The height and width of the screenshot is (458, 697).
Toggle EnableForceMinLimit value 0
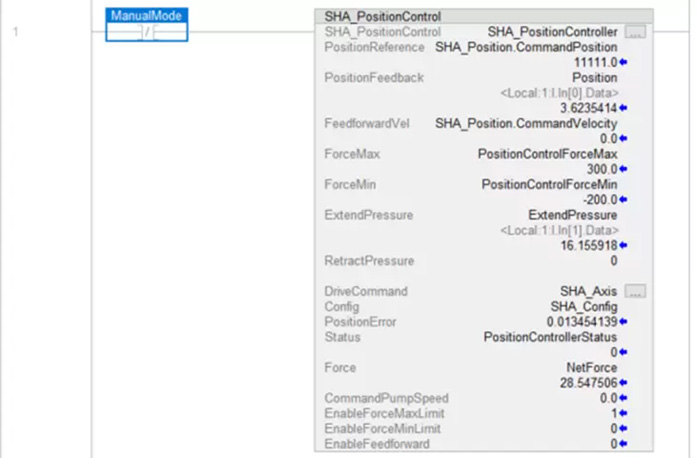coord(613,429)
